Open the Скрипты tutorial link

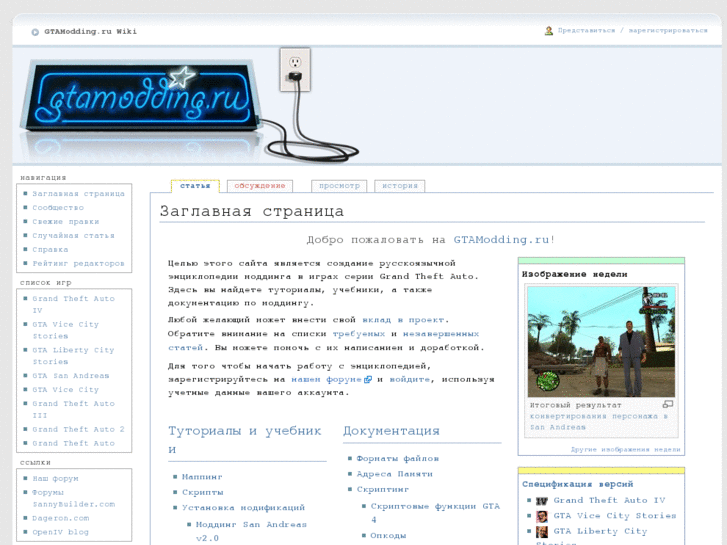pyautogui.click(x=203, y=492)
